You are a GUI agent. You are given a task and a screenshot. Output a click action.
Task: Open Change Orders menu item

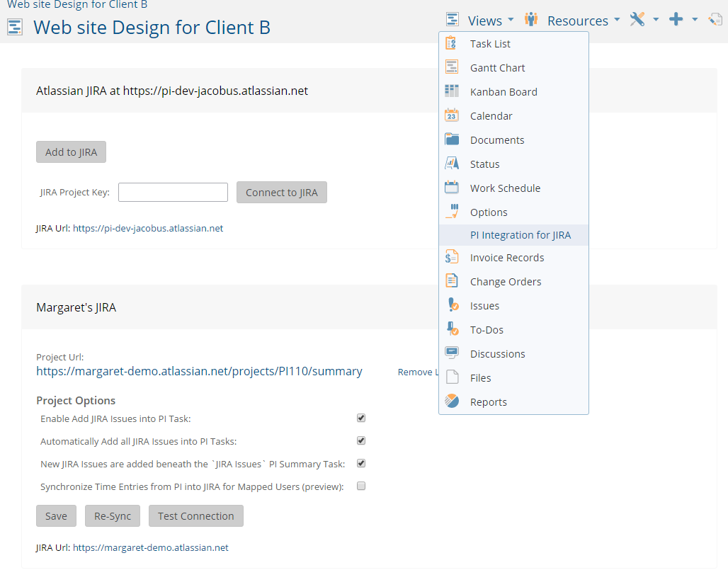coord(513,282)
